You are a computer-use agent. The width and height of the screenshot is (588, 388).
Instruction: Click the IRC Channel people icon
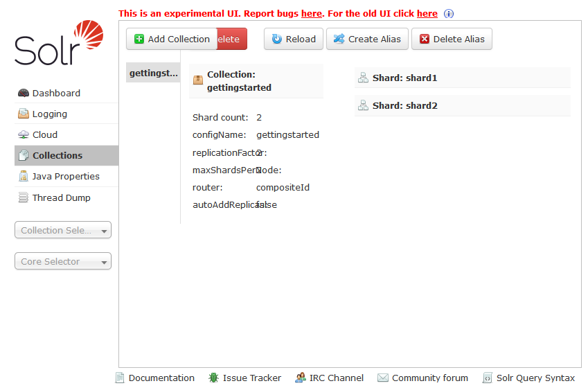[x=301, y=378]
